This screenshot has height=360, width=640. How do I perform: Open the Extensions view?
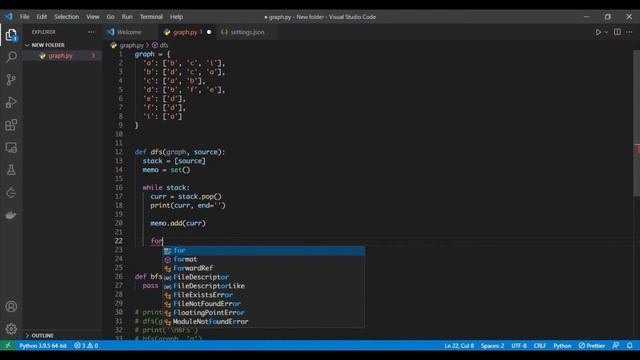click(11, 125)
